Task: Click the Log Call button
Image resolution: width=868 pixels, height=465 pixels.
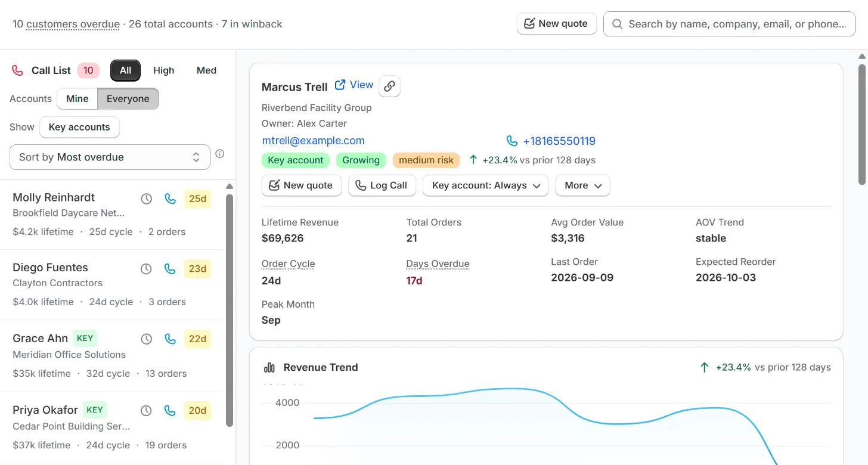Action: click(382, 185)
